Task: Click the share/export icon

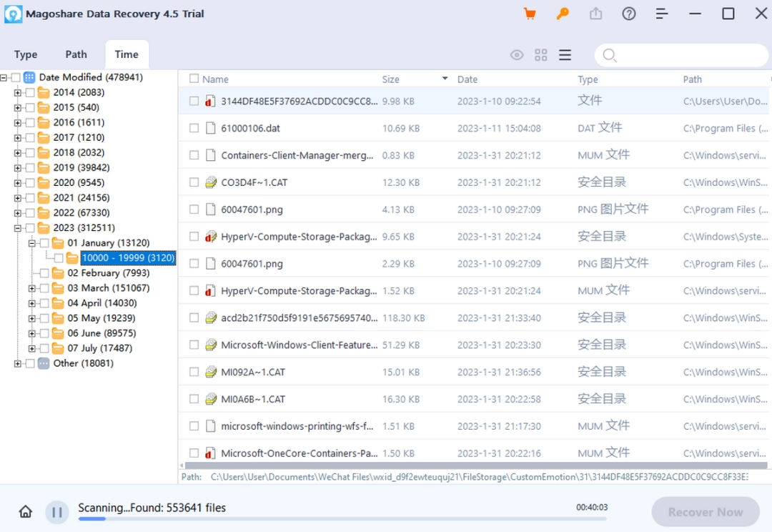Action: tap(595, 13)
